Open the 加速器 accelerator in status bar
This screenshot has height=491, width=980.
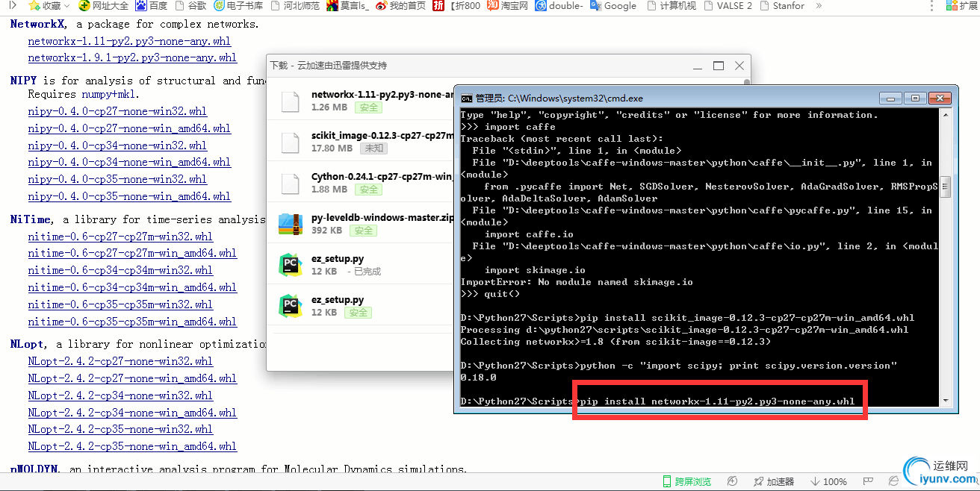pos(774,482)
